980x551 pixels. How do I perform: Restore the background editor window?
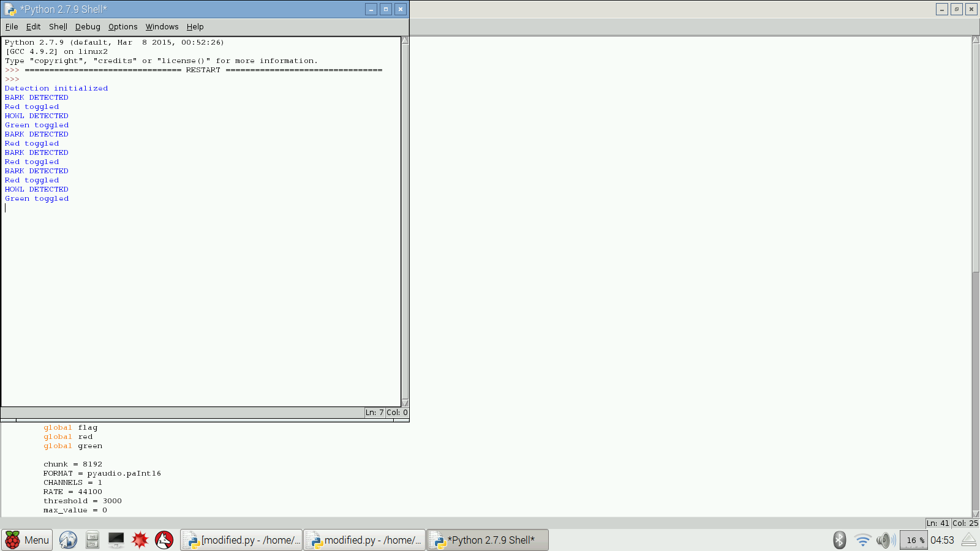(x=957, y=9)
